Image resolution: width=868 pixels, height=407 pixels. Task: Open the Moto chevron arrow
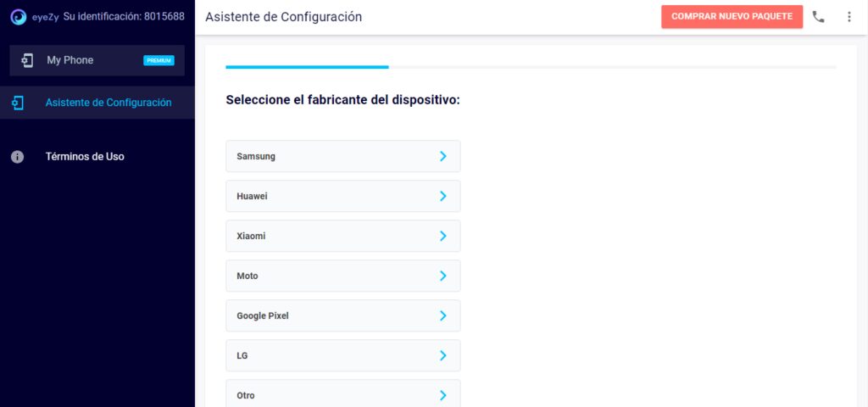click(x=442, y=276)
